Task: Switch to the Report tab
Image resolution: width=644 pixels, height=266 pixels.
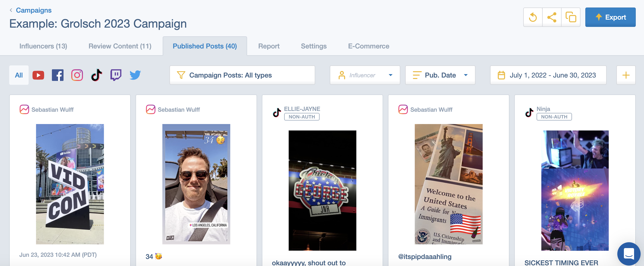Action: tap(269, 46)
